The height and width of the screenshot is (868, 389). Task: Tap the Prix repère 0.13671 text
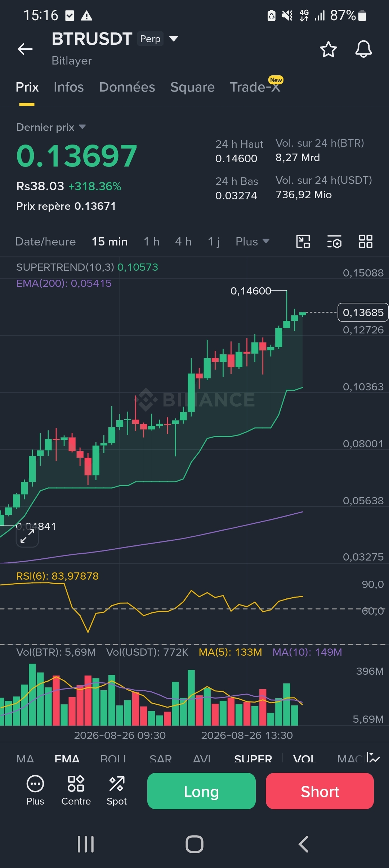(66, 206)
